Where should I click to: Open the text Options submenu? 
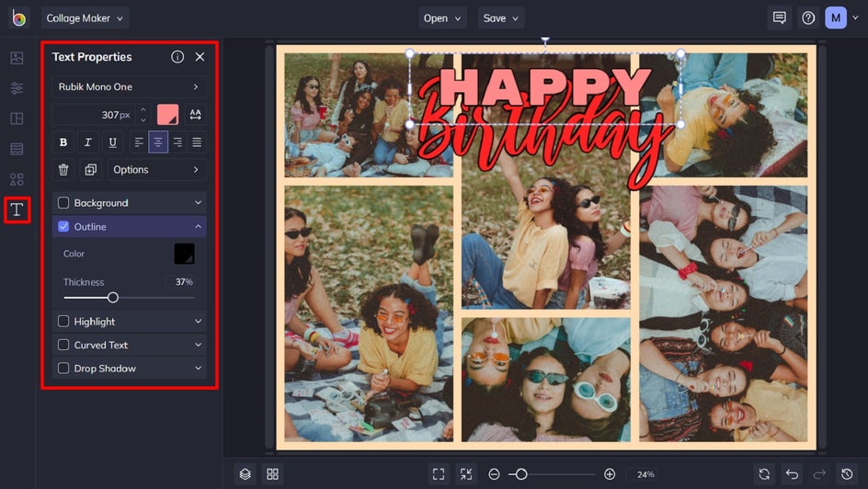[156, 170]
